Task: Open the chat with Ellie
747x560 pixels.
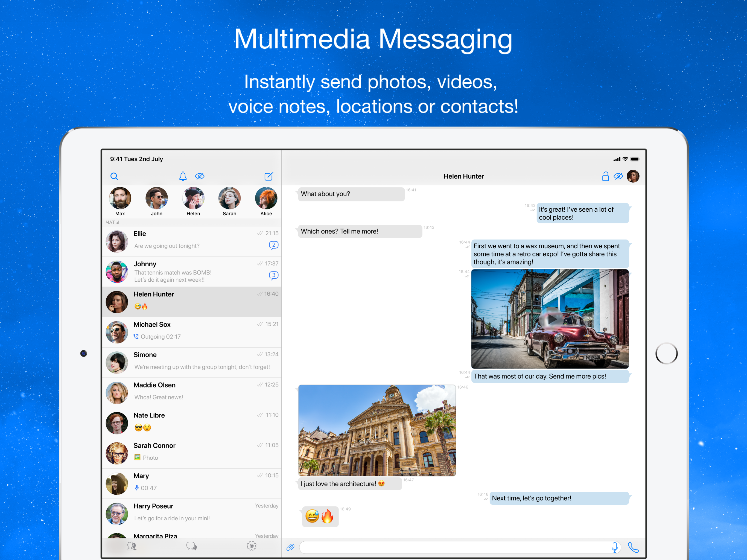Action: point(192,241)
